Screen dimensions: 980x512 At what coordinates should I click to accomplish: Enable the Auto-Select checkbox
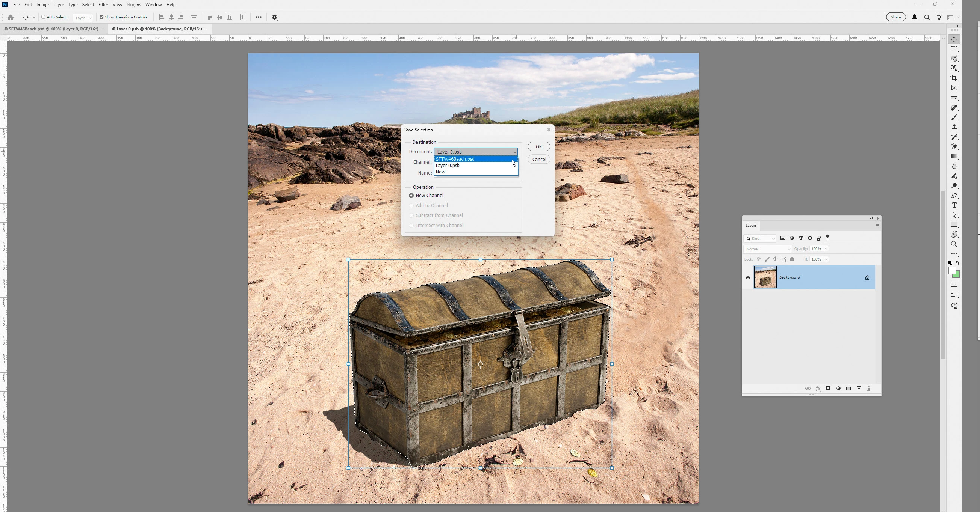(43, 17)
